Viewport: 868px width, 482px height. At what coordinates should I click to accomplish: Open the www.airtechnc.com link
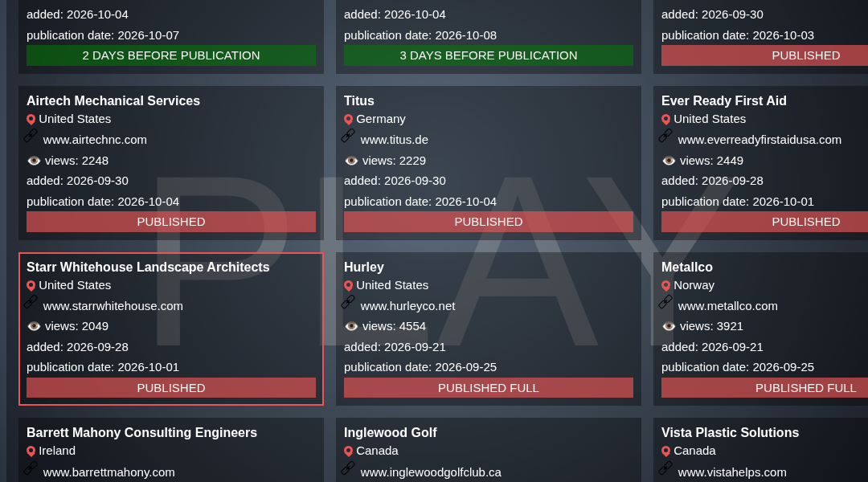coord(95,140)
